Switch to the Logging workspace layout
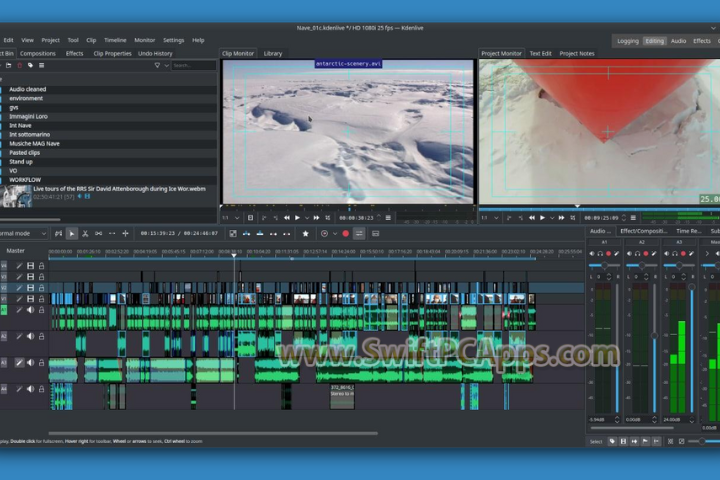This screenshot has height=480, width=720. point(628,41)
